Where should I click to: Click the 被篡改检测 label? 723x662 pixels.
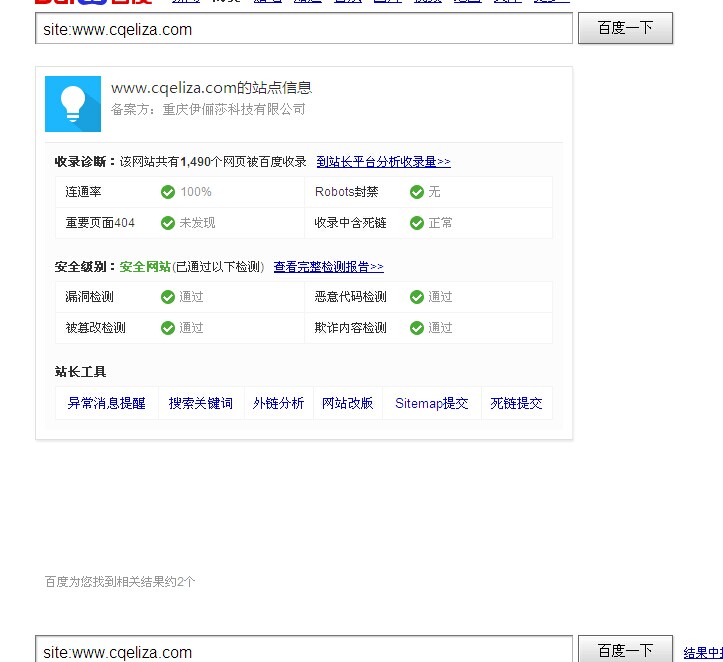click(95, 328)
